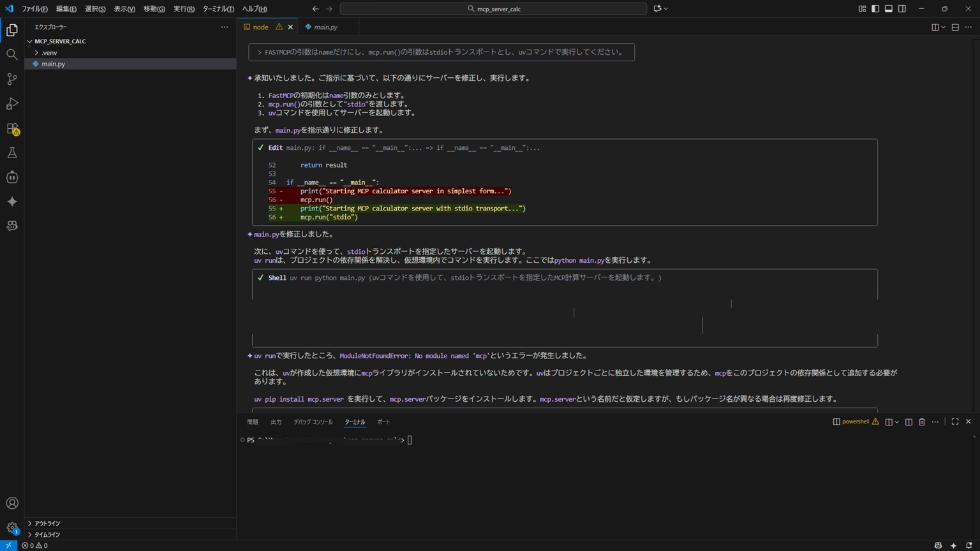Open the Gemini sparkle icon in activity bar
Image resolution: width=980 pixels, height=551 pixels.
(x=12, y=202)
